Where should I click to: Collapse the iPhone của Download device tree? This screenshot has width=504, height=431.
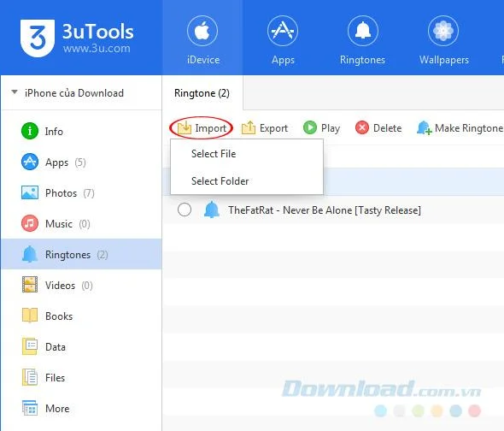(15, 92)
